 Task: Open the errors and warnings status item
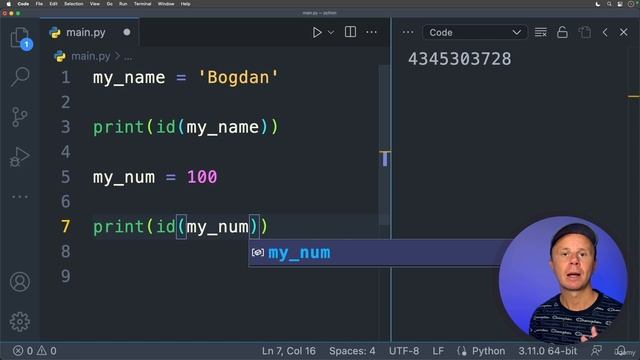(x=35, y=351)
